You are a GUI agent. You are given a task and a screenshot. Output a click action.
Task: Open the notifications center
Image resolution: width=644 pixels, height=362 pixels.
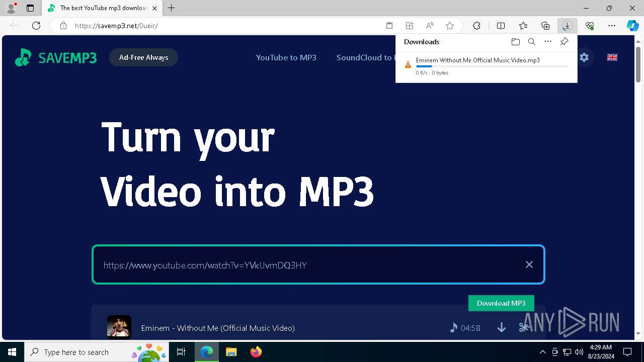click(x=627, y=352)
